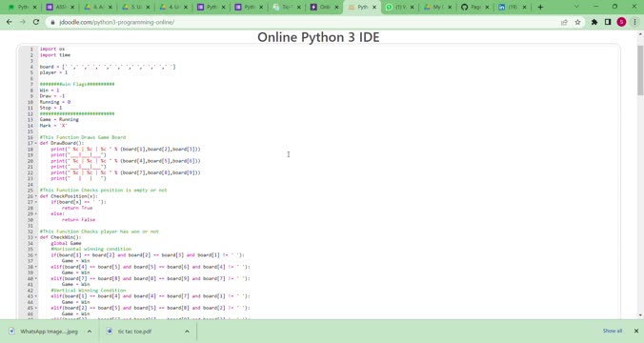Close the GitHub tab
Viewport: 644px width, 343px height.
[x=487, y=7]
